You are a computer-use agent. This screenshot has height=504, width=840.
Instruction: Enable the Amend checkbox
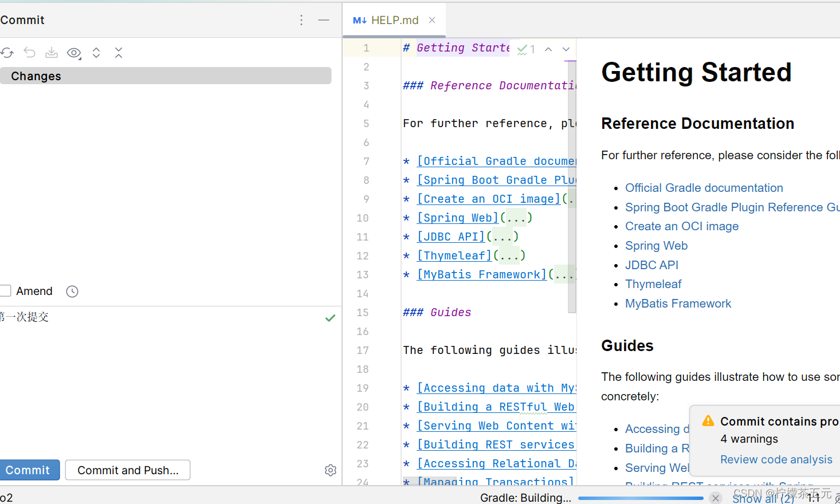(x=6, y=291)
